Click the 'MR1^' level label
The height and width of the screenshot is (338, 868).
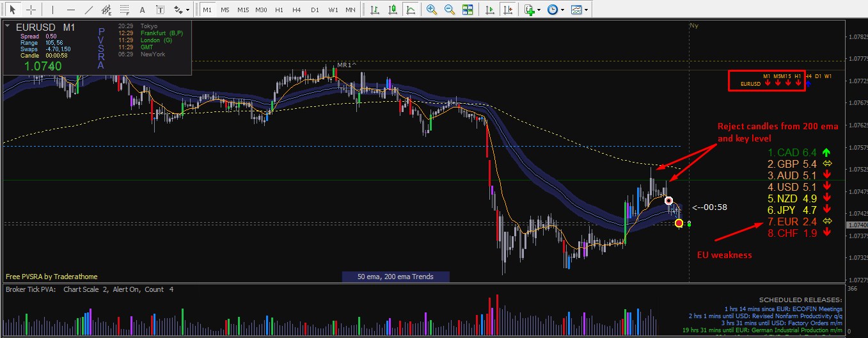(x=347, y=65)
